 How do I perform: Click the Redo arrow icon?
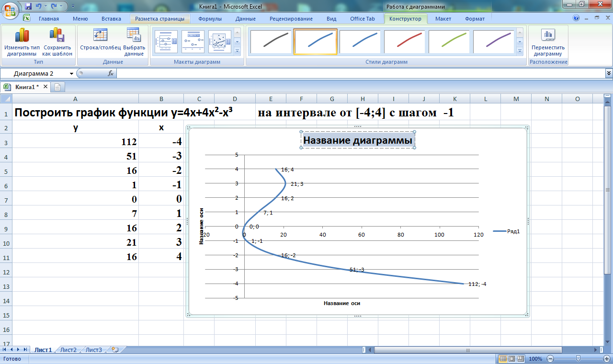click(x=54, y=6)
